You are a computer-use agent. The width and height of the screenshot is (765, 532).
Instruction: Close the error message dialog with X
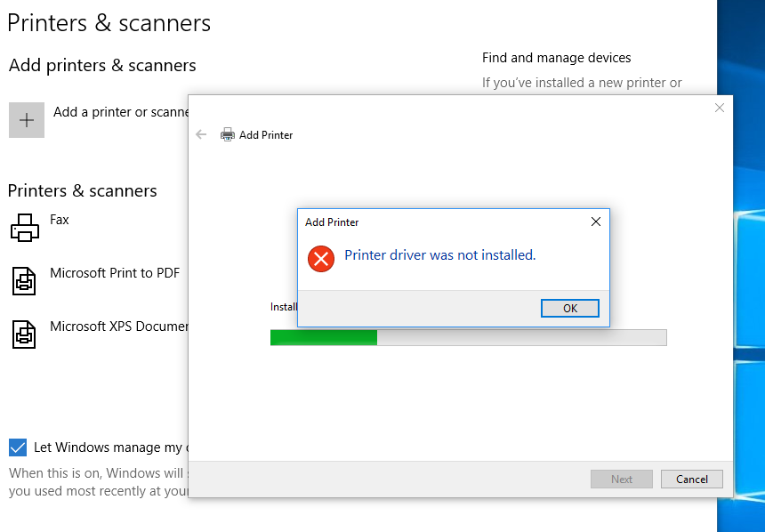(x=596, y=222)
